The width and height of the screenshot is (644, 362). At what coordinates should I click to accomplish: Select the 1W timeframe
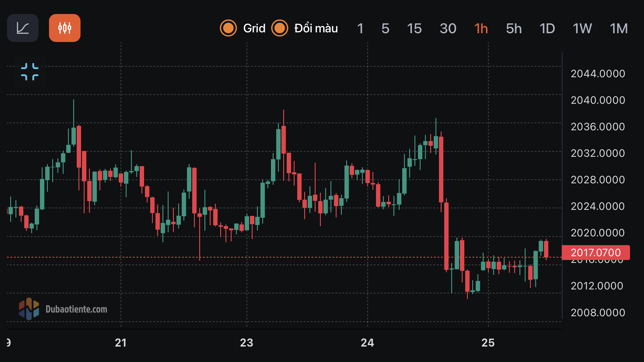[582, 29]
